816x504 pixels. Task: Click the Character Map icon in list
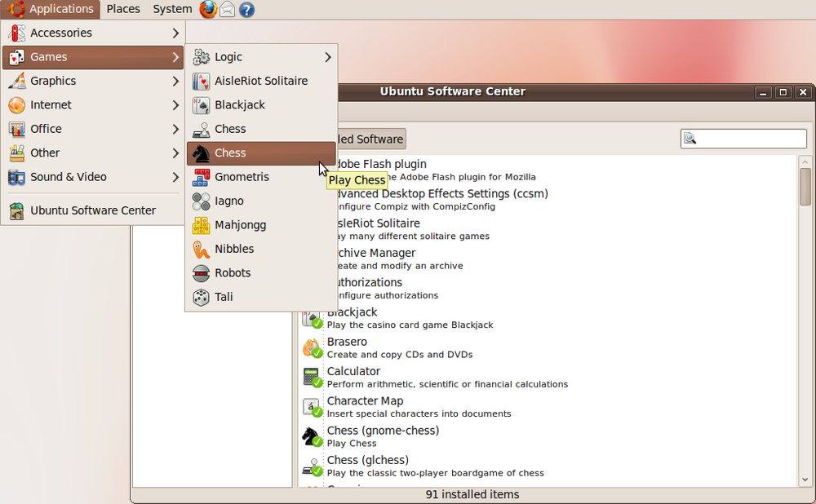tap(312, 407)
